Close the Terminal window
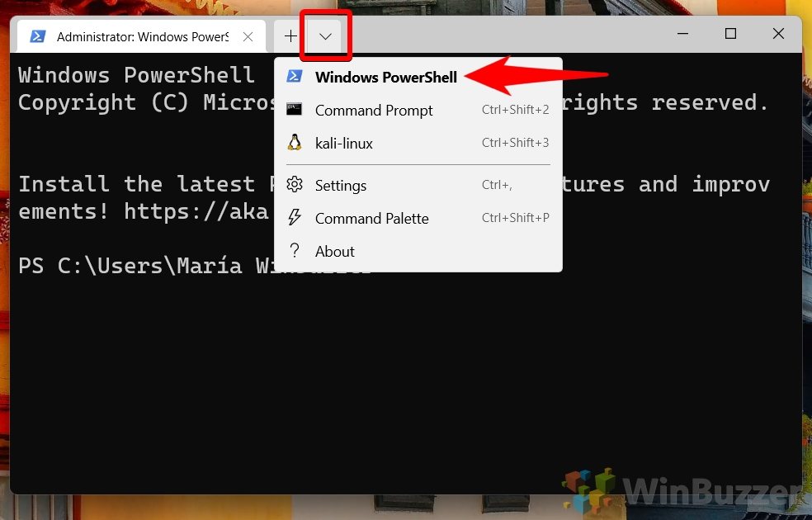This screenshot has width=812, height=520. click(x=778, y=34)
